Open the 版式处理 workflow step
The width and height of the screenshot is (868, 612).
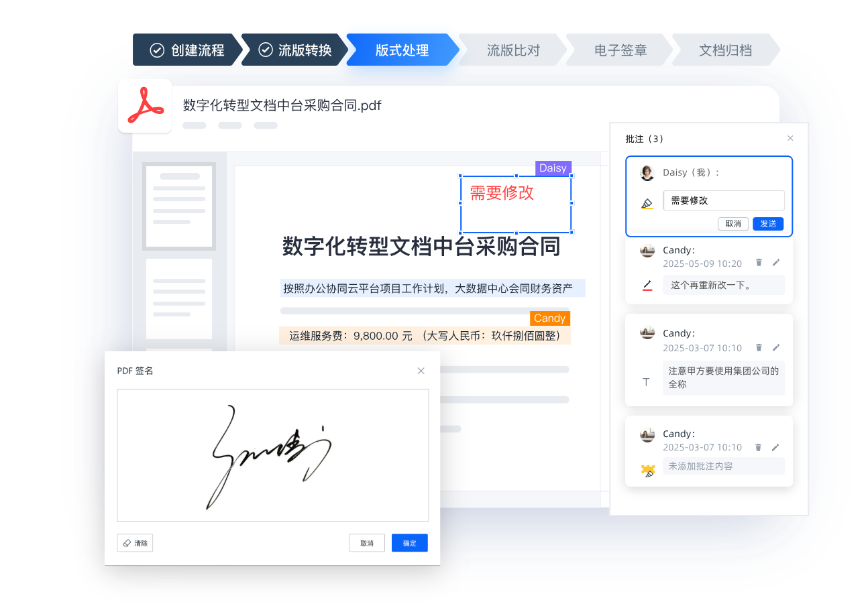(x=402, y=50)
